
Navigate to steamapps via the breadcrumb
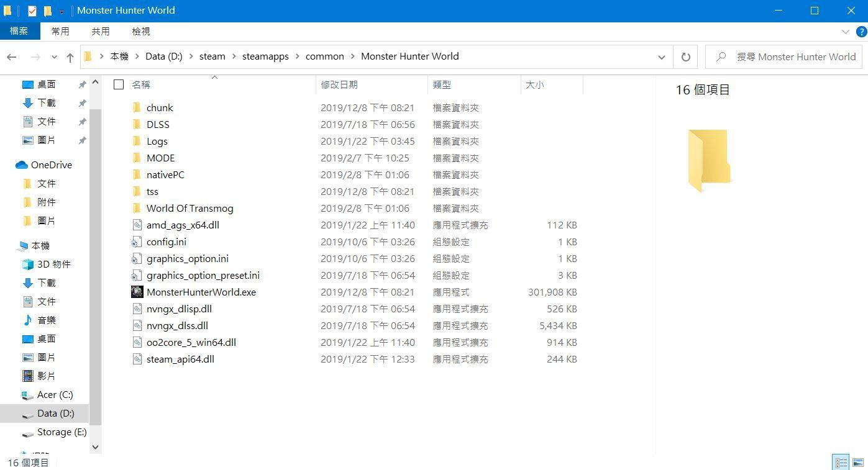tap(265, 56)
